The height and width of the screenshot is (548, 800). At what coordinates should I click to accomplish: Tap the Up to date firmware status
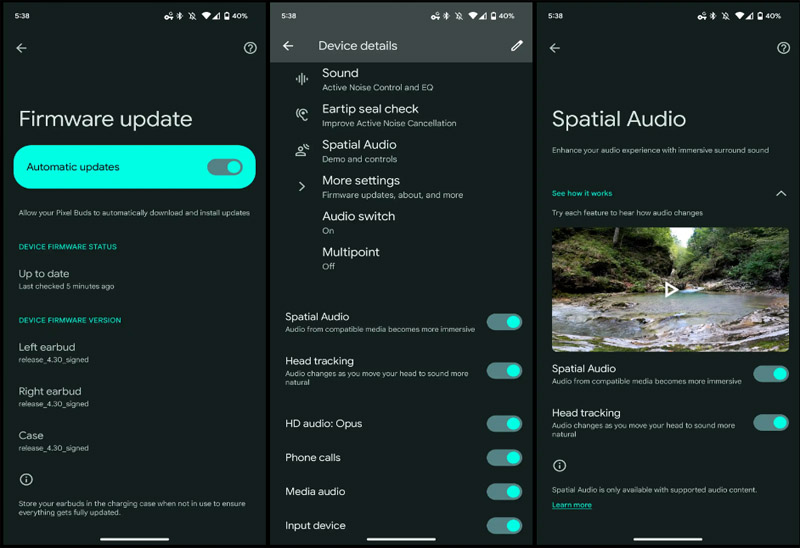point(66,279)
